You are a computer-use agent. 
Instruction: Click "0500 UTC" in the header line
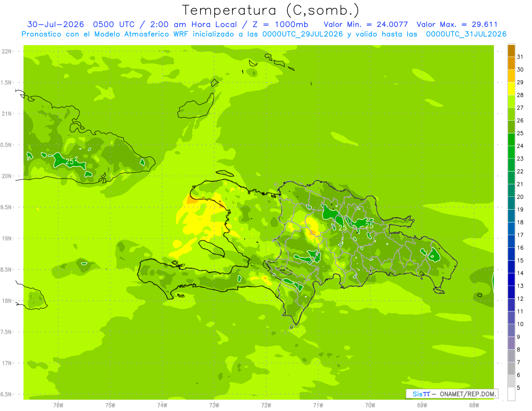[113, 24]
